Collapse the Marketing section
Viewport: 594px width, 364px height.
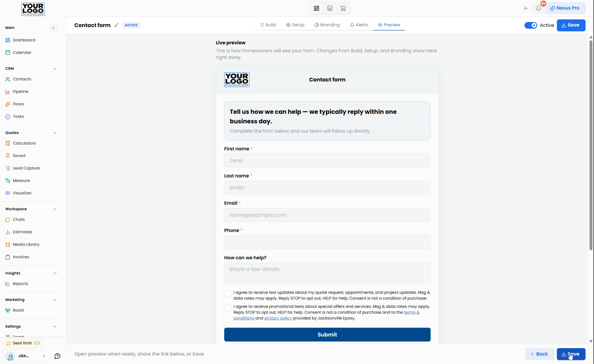pyautogui.click(x=55, y=300)
